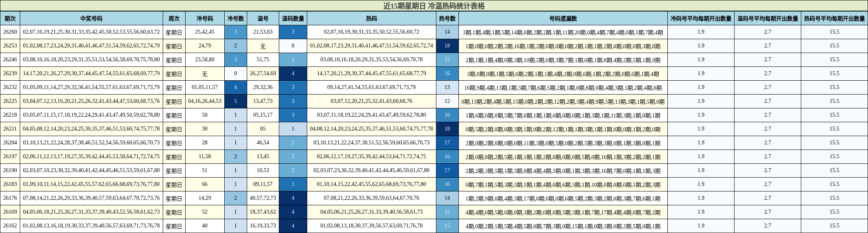Click warm numbers cell 26,27,54,69
Image resolution: width=868 pixels, height=233 pixels.
[263, 74]
